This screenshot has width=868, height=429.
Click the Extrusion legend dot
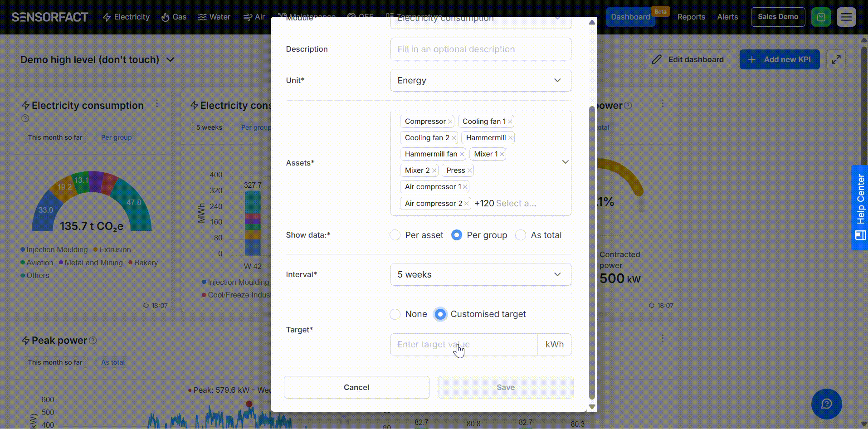[96, 250]
